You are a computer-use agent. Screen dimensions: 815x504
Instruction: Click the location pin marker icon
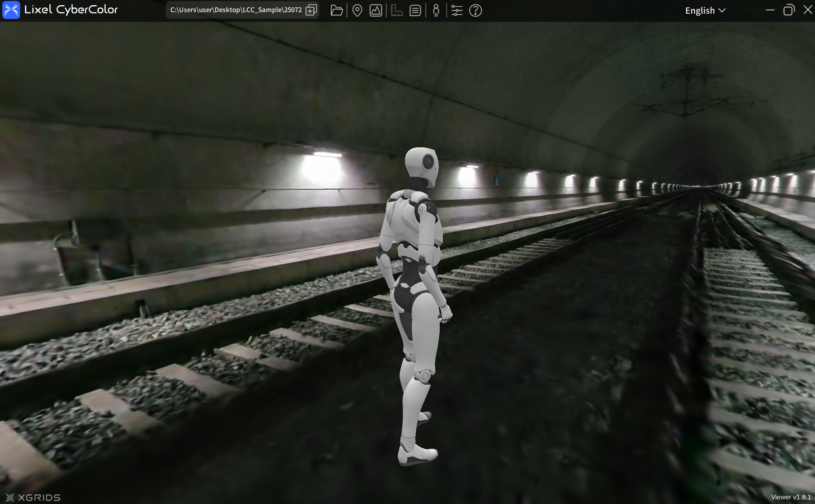tap(357, 11)
